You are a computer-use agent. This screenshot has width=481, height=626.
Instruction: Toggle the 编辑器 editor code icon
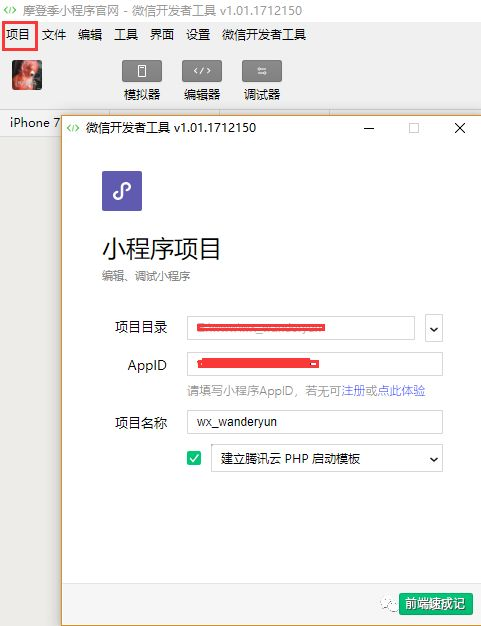[x=202, y=71]
